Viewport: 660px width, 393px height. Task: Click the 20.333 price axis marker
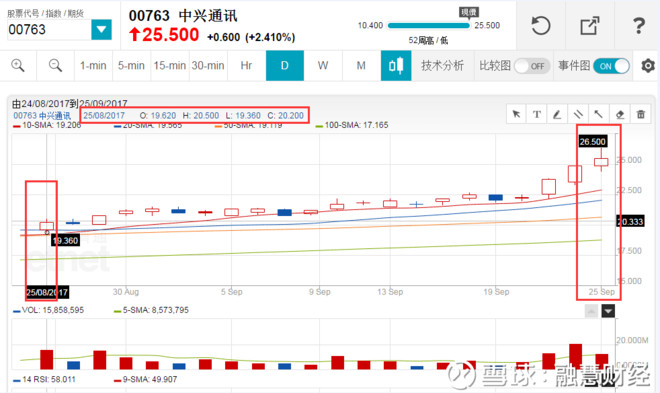coord(630,221)
